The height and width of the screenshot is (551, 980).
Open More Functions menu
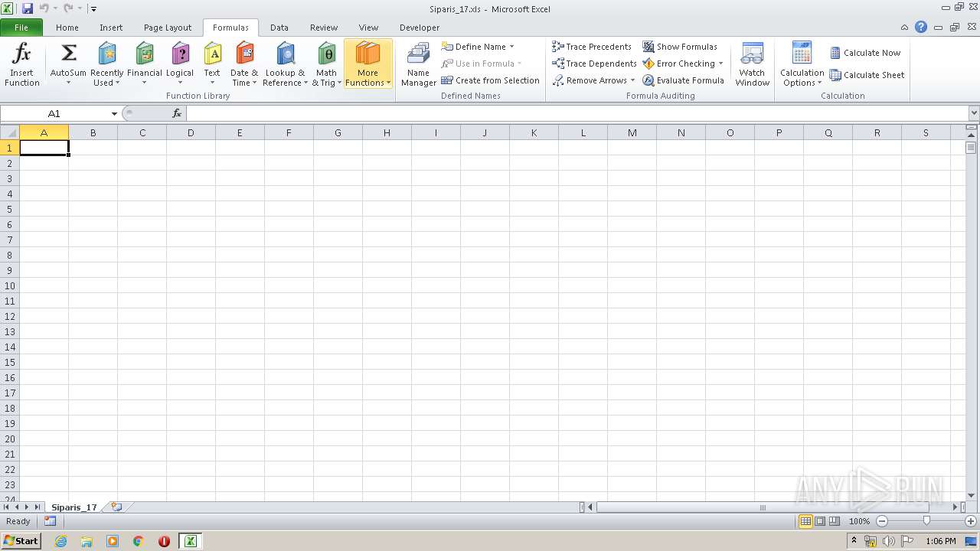click(368, 64)
